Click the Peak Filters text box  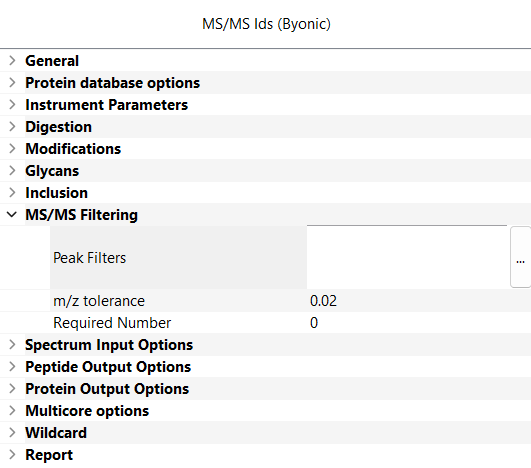coord(407,257)
